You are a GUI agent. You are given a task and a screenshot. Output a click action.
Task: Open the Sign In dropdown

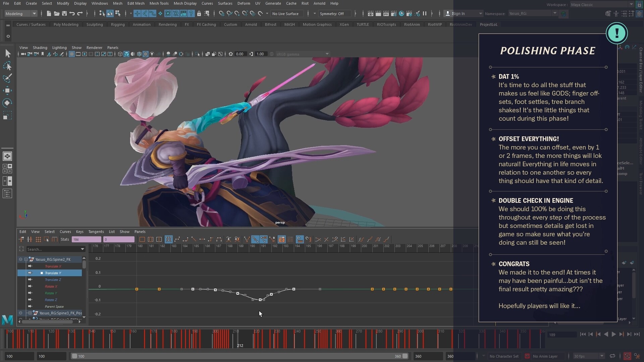point(464,14)
